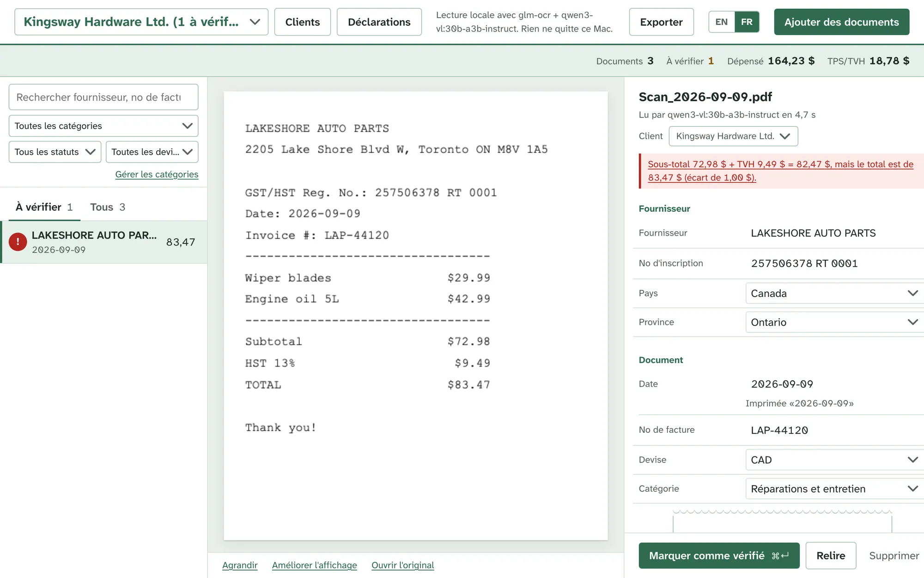This screenshot has width=924, height=578.
Task: Edit the No d'inscription field value
Action: point(834,263)
